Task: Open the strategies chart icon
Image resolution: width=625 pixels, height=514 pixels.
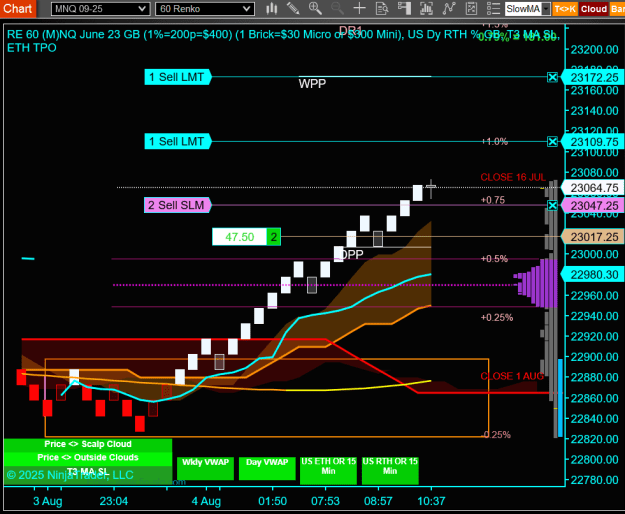Action: pos(471,8)
